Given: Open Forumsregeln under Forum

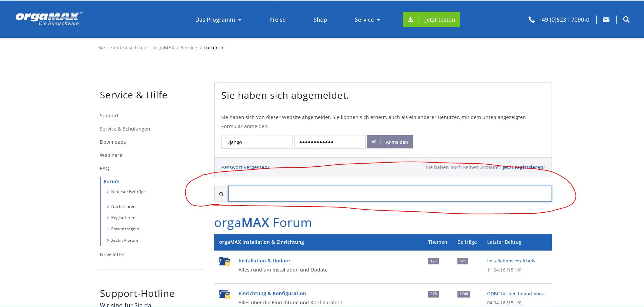Looking at the screenshot, I should coord(125,229).
